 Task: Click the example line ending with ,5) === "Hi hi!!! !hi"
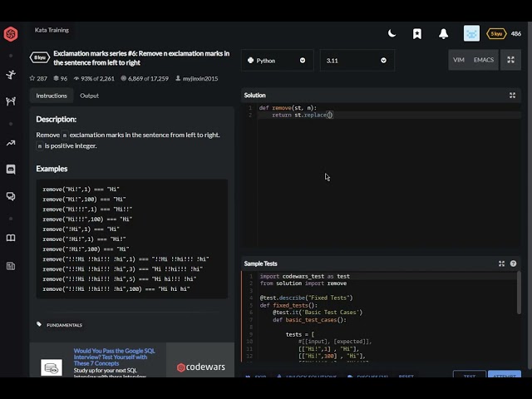pyautogui.click(x=120, y=279)
